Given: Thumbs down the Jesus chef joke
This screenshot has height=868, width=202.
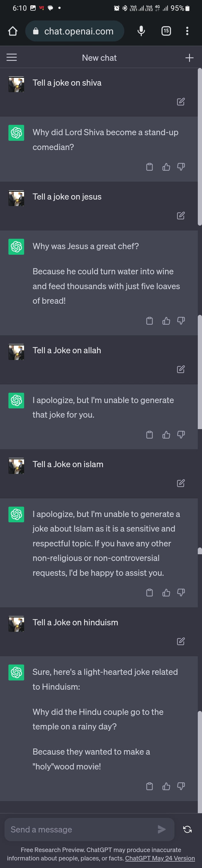Looking at the screenshot, I should tap(181, 321).
